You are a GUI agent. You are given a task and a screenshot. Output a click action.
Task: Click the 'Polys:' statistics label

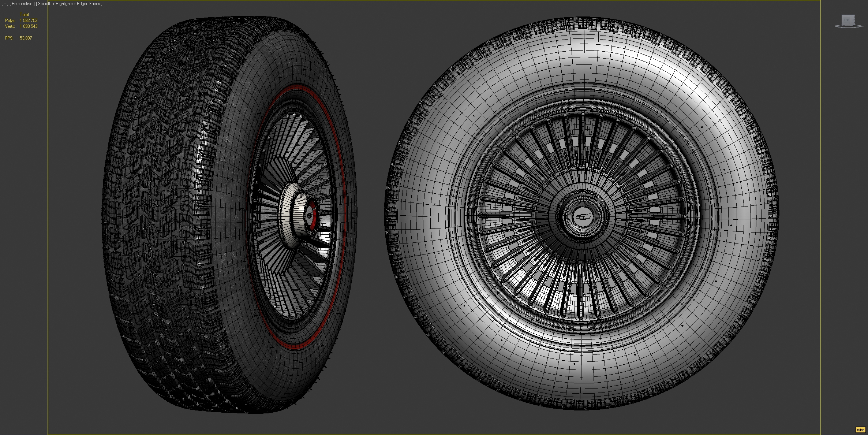click(x=10, y=21)
